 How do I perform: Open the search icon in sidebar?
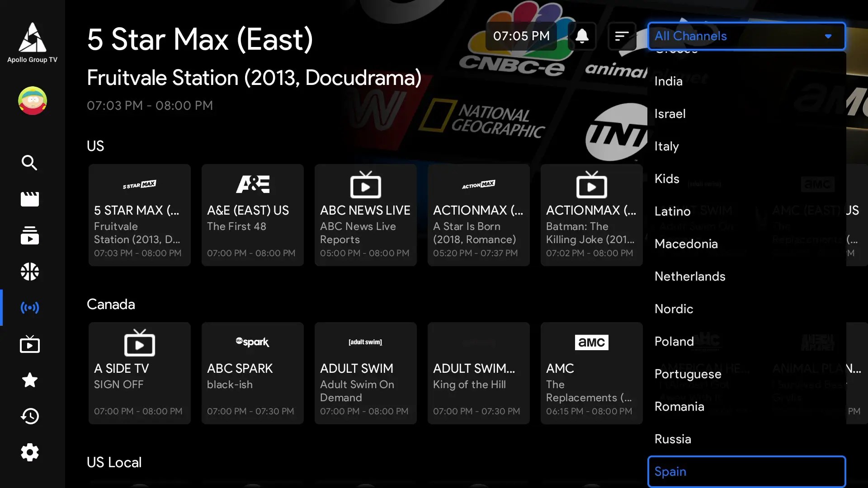(x=30, y=163)
